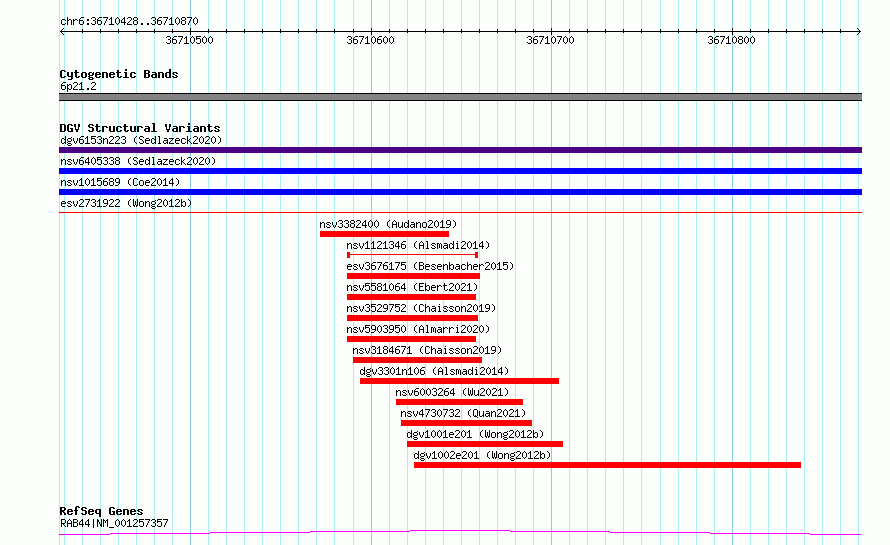Open the nsv3382400 (Audano2019) variant label

388,224
